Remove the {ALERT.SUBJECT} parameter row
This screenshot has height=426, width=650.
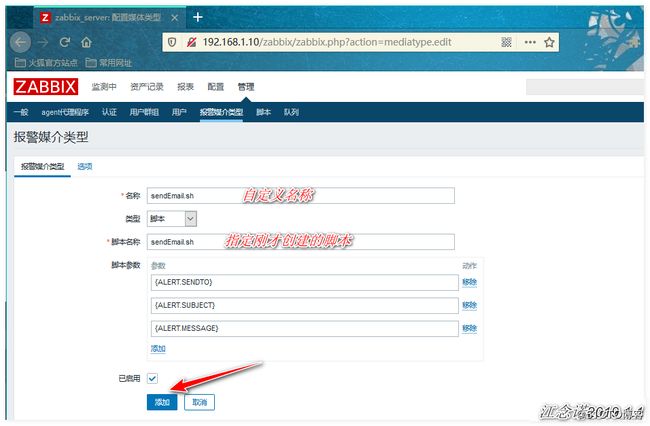click(x=469, y=305)
